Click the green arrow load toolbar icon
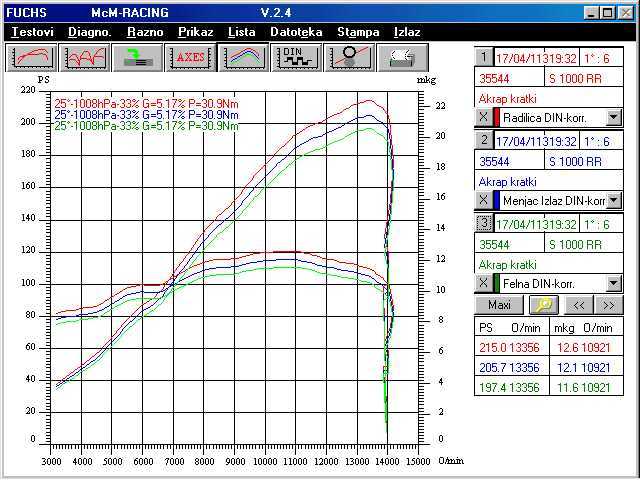This screenshot has width=640, height=480. 137,56
